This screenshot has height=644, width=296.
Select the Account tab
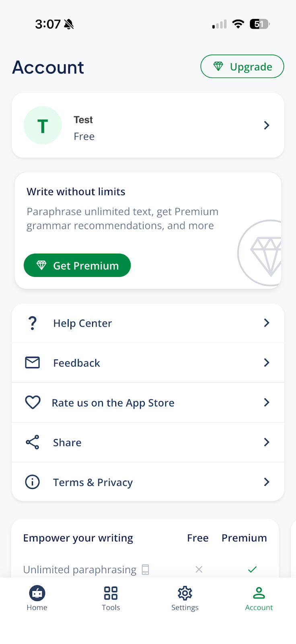pyautogui.click(x=259, y=598)
